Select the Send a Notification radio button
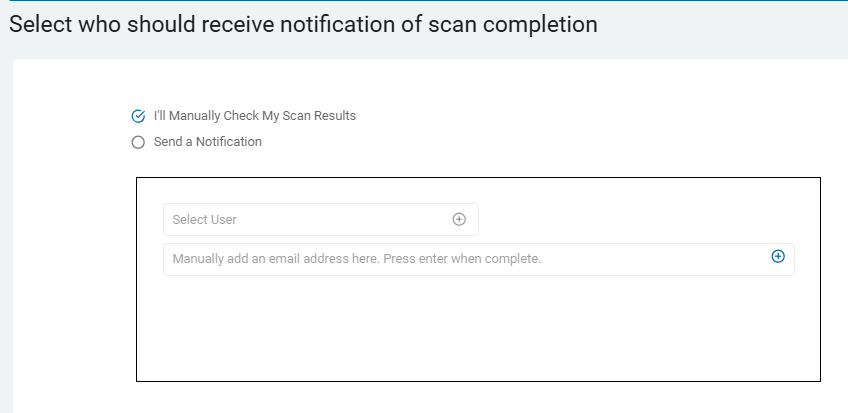The width and height of the screenshot is (848, 413). pyautogui.click(x=138, y=142)
